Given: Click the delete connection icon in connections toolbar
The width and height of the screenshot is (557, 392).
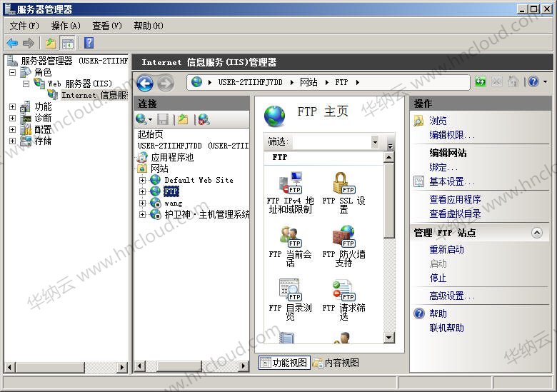Looking at the screenshot, I should click(x=204, y=119).
